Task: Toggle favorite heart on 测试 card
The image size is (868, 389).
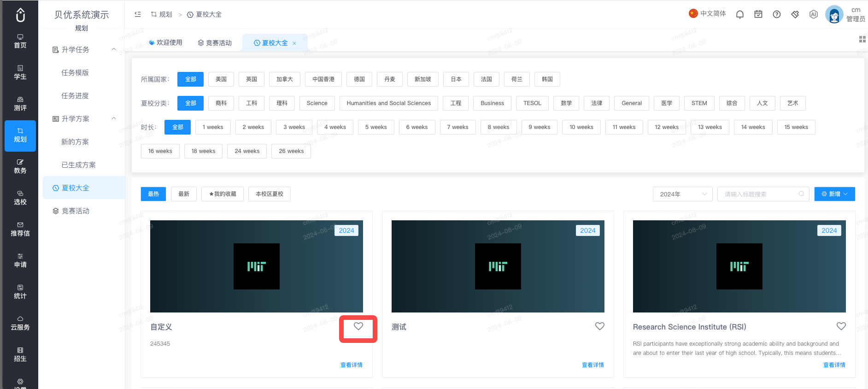Action: click(600, 326)
